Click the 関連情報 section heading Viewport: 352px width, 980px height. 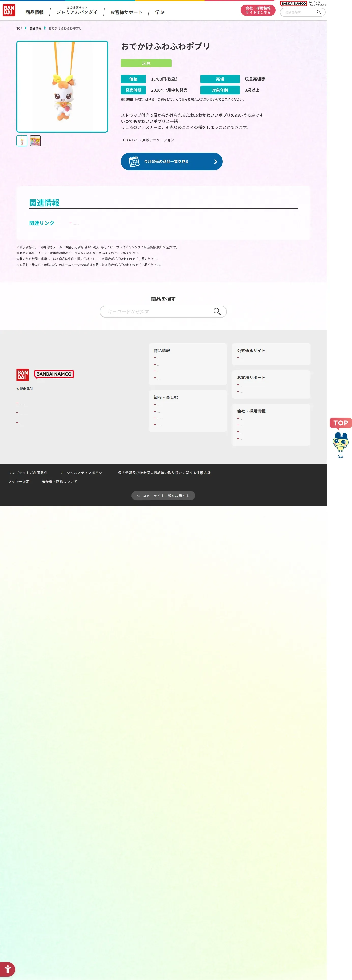[44, 203]
